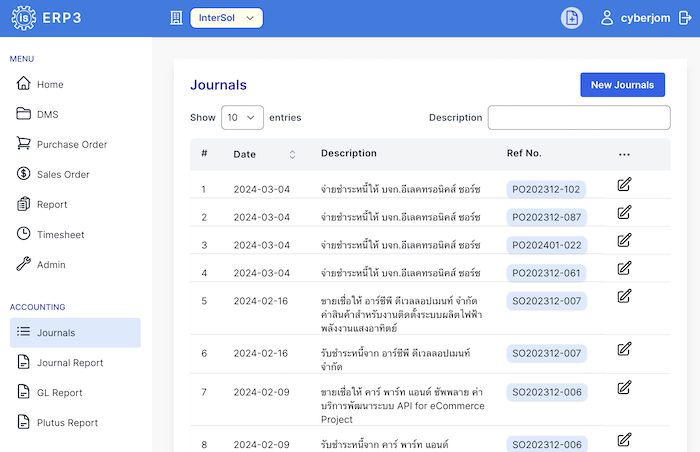Click the DMS folder icon
The image size is (700, 452).
23,113
